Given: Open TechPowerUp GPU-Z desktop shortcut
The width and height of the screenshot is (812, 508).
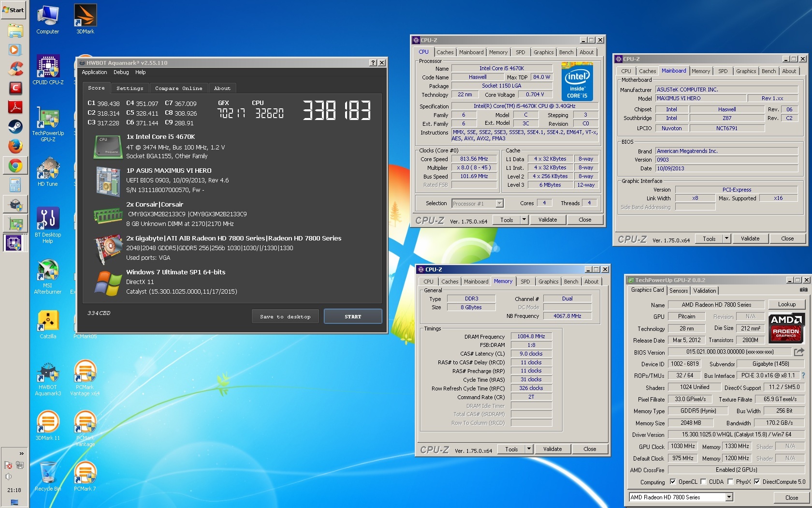Looking at the screenshot, I should (x=48, y=124).
